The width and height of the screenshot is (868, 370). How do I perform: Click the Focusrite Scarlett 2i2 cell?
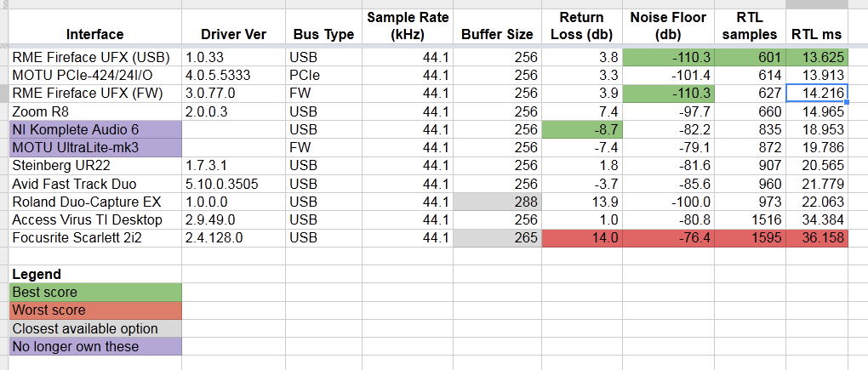click(x=95, y=238)
